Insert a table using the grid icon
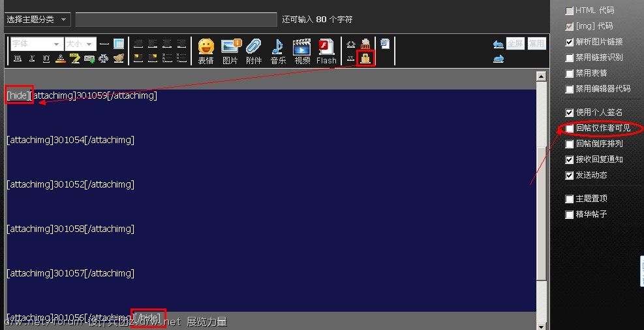The image size is (644, 330). tap(119, 44)
